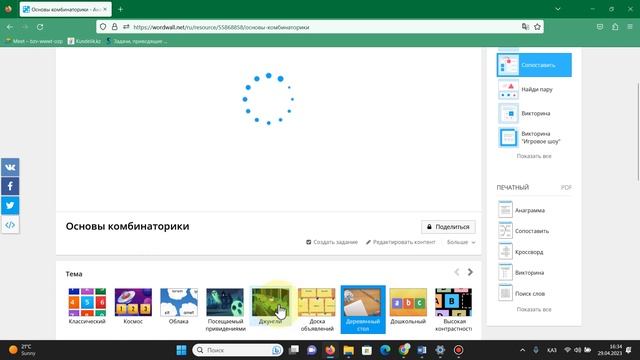
Task: Open File Explorer from taskbar
Action: (348, 350)
